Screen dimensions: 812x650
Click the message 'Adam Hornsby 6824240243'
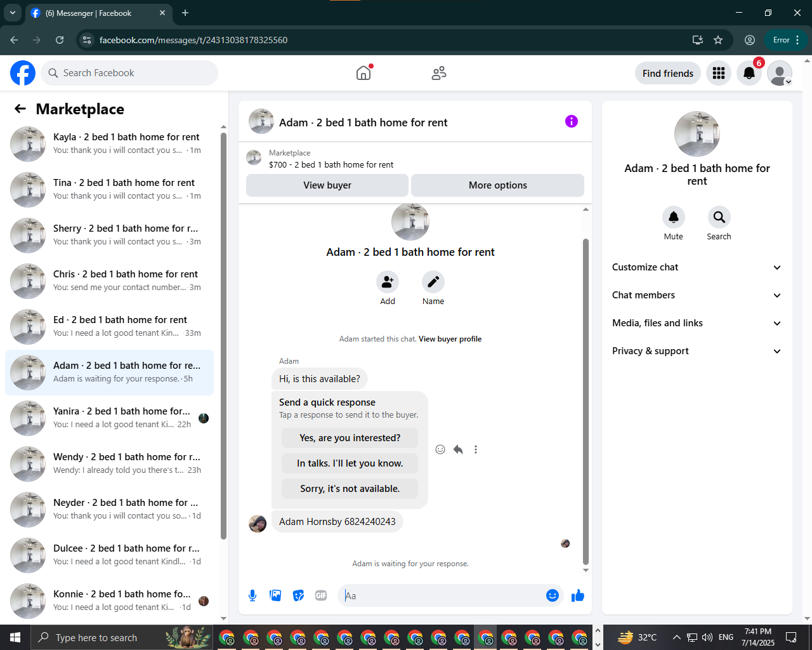point(337,522)
